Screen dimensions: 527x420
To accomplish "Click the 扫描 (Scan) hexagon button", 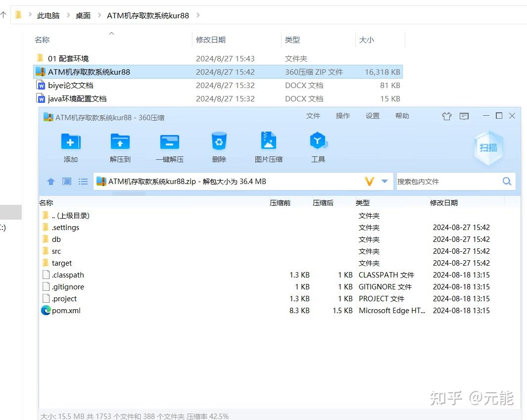I will tap(488, 148).
